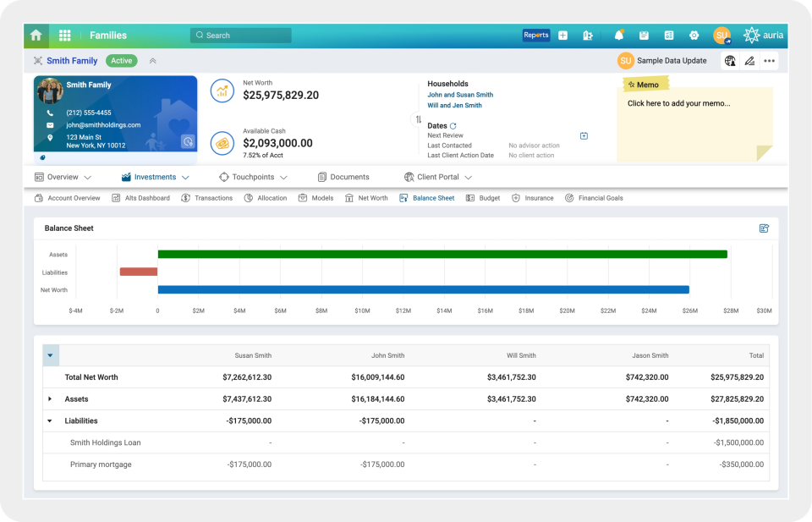Open the Documents tab
This screenshot has height=522, width=812.
(x=343, y=177)
